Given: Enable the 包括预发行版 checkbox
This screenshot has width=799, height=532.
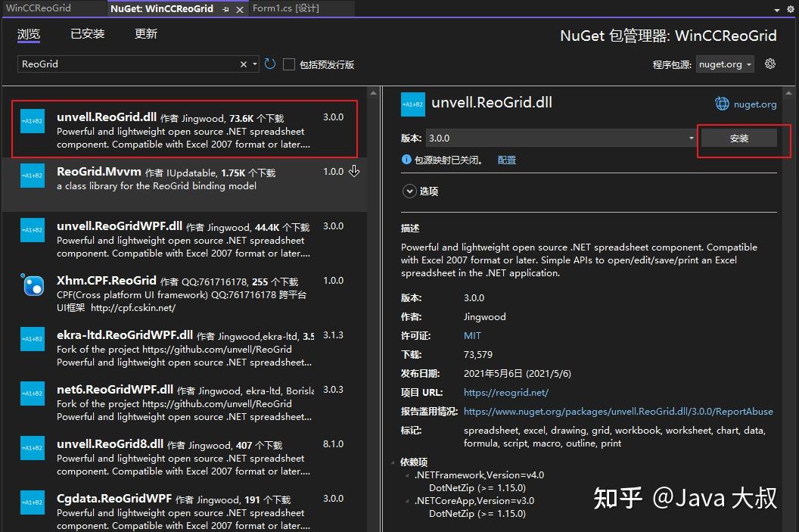Looking at the screenshot, I should [289, 64].
